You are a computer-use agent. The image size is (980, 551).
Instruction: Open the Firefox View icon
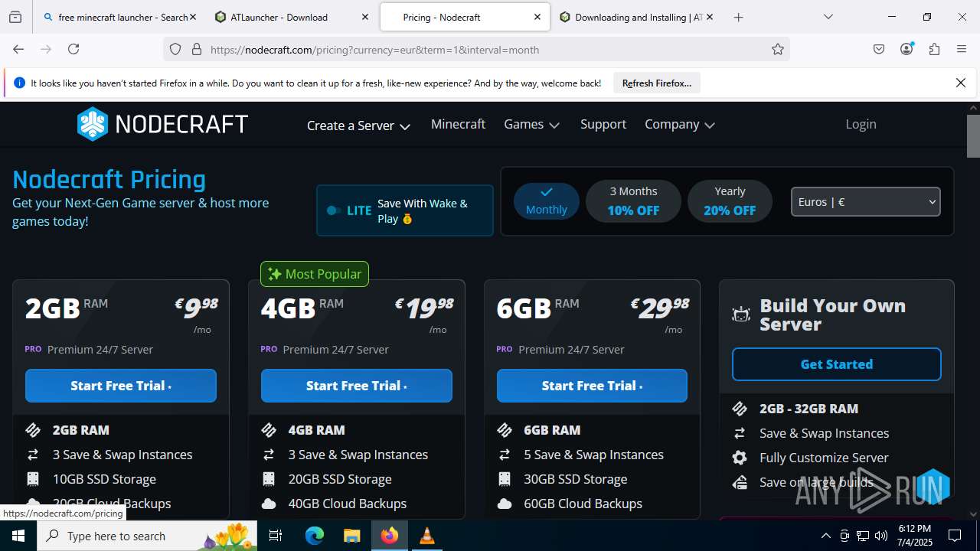(15, 17)
